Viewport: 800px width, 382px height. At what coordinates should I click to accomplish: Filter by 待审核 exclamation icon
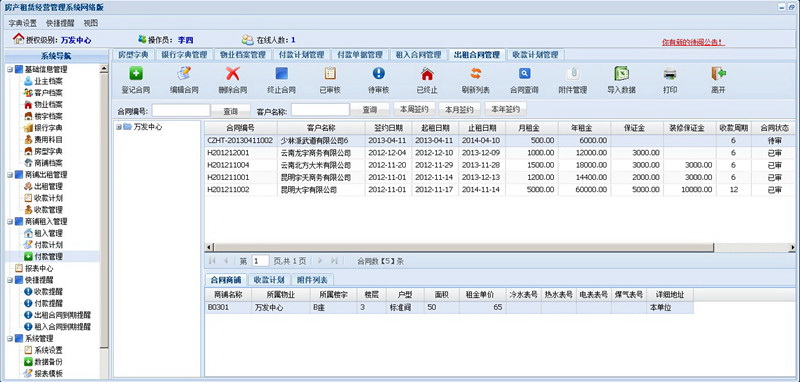(x=379, y=74)
